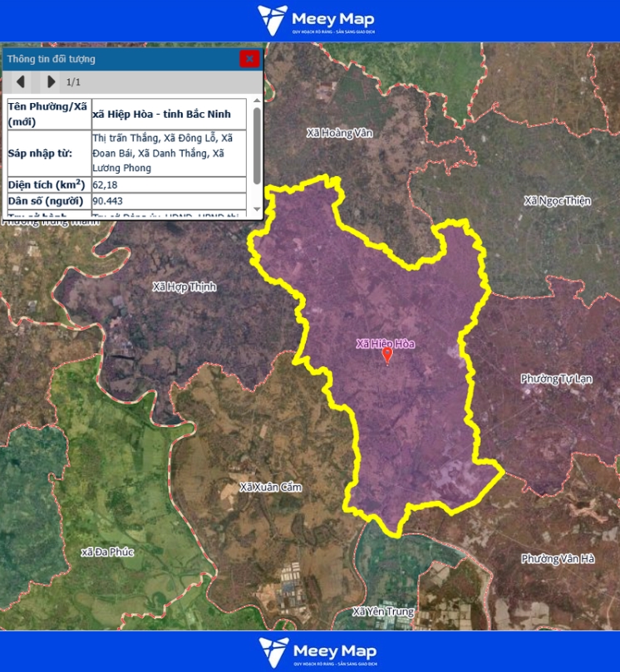Select the Phường Vân Hà region label
Image resolution: width=620 pixels, height=672 pixels.
point(558,559)
